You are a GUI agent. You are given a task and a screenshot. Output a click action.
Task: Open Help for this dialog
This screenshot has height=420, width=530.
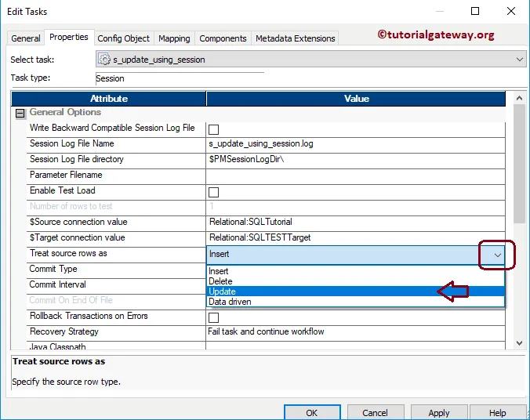pyautogui.click(x=498, y=413)
